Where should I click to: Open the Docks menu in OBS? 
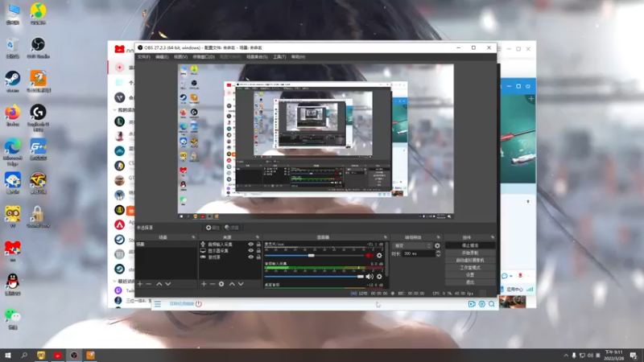coord(204,57)
